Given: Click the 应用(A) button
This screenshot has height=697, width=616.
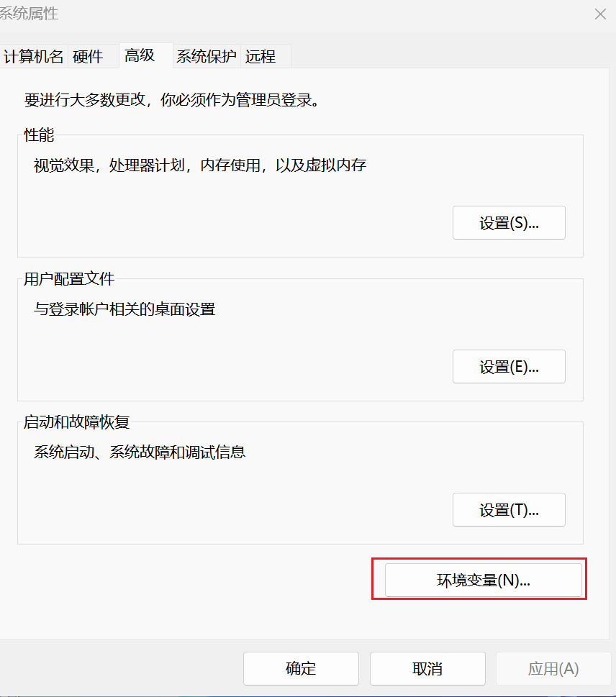Looking at the screenshot, I should 553,668.
